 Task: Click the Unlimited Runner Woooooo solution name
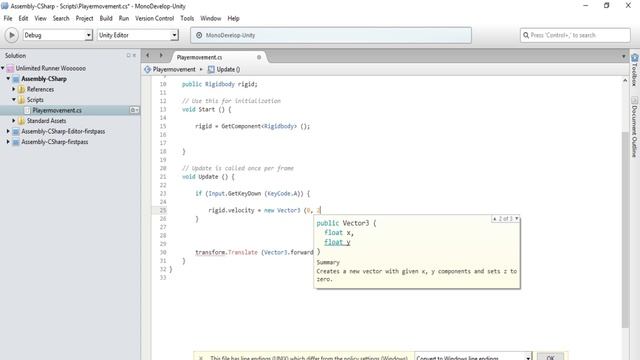51,68
